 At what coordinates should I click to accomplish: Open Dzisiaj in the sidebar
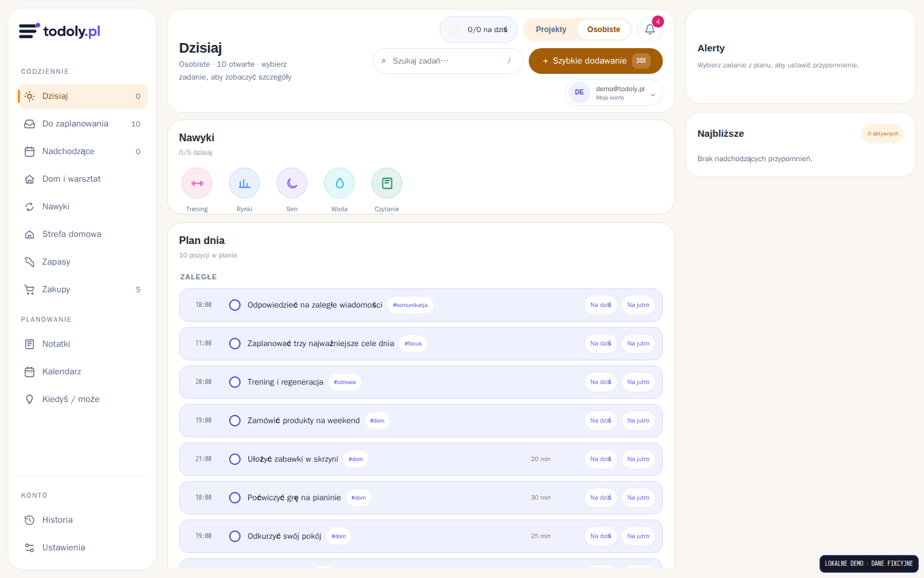click(82, 96)
